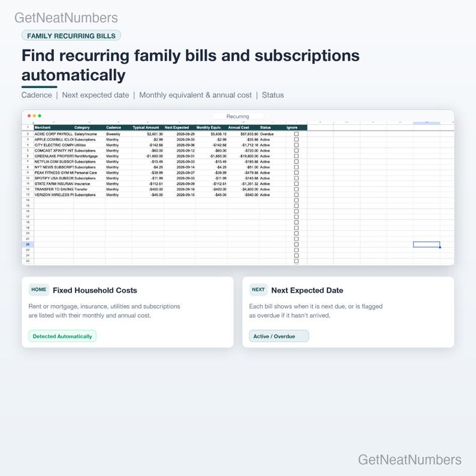
Task: Select the -$19,800.00 annual cost cell
Action: pos(243,156)
